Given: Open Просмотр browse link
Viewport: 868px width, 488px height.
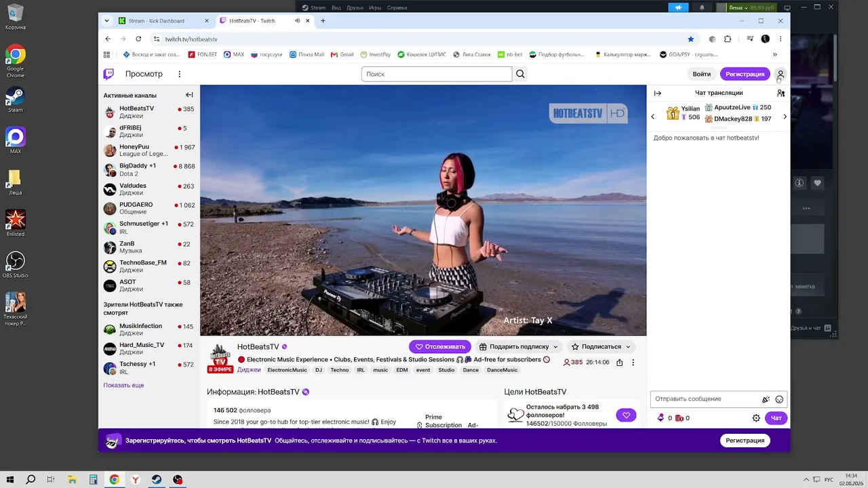Looking at the screenshot, I should [144, 74].
